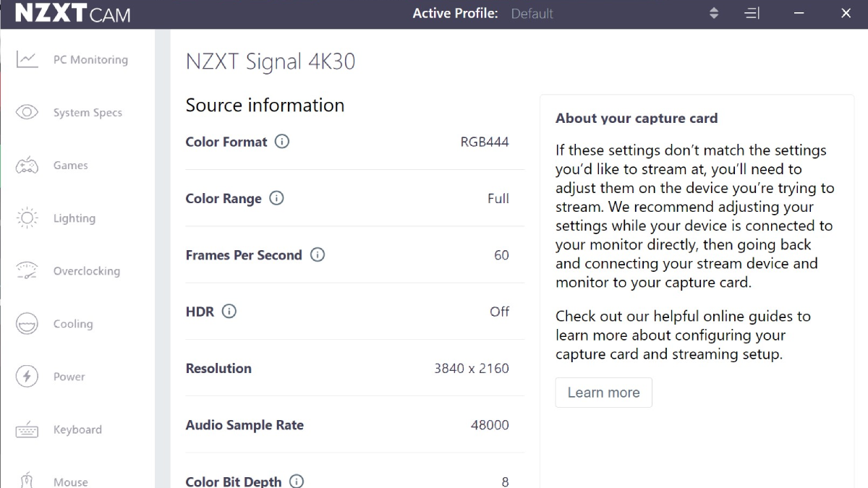This screenshot has width=868, height=488.
Task: Open the Lighting section
Action: [x=75, y=218]
